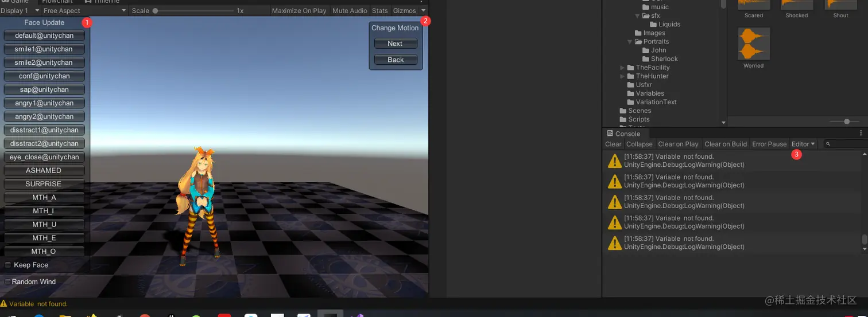Select the Variables folder icon

[631, 93]
